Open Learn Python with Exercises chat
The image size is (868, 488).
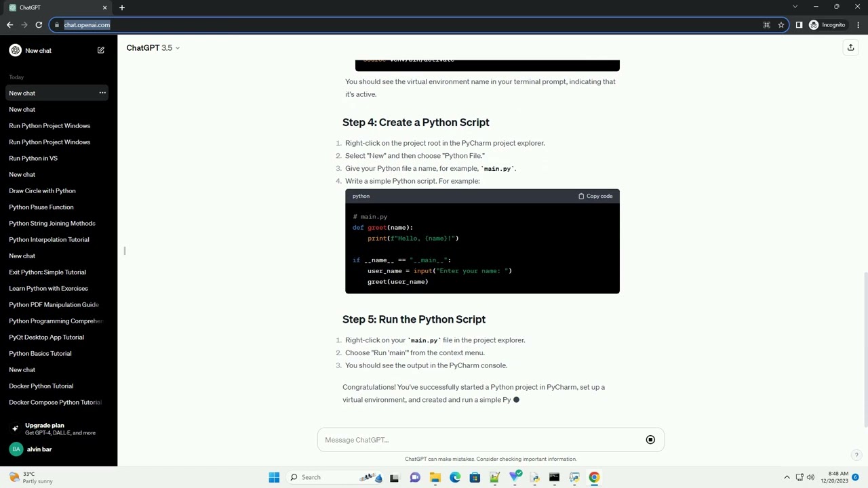(57, 288)
